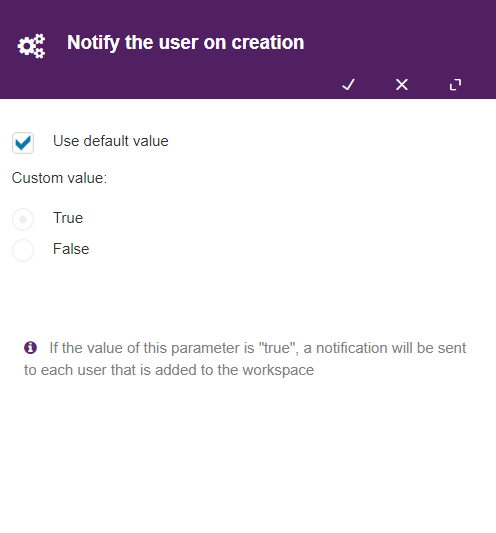Click the "Use default value" label text
The image size is (496, 533).
(x=110, y=141)
